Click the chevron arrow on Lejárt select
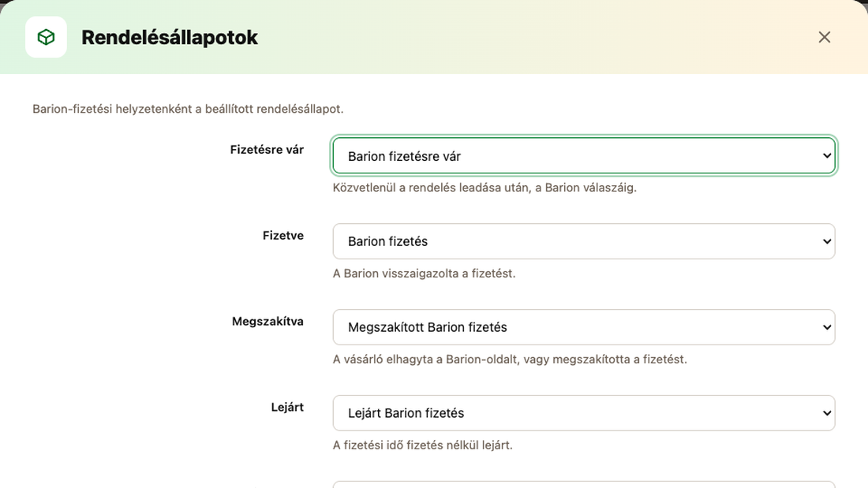The width and height of the screenshot is (868, 488). coord(826,413)
